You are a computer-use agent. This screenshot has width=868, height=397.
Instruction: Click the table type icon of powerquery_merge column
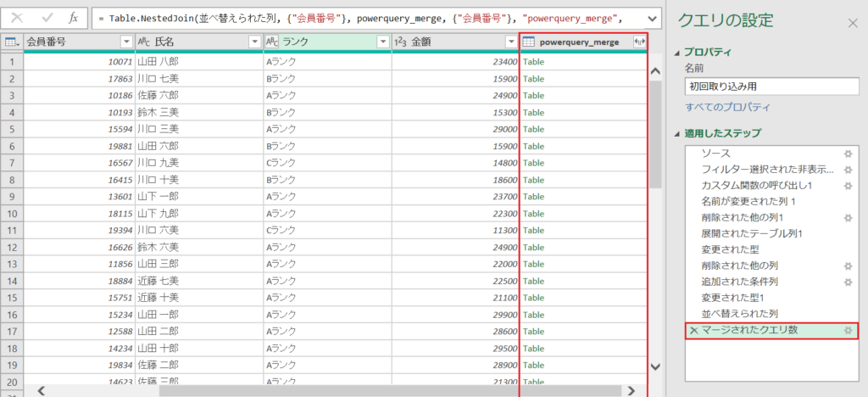[x=529, y=42]
